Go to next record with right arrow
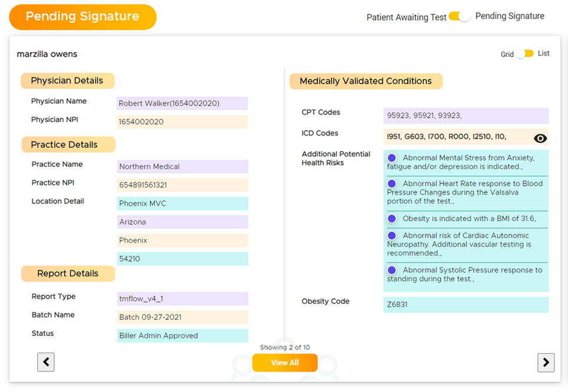The width and height of the screenshot is (568, 392). (x=546, y=363)
